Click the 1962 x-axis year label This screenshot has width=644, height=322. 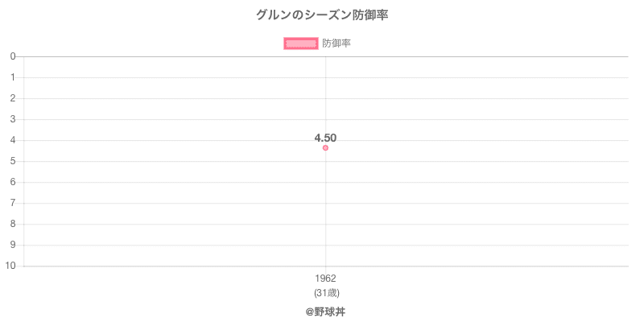pos(325,279)
